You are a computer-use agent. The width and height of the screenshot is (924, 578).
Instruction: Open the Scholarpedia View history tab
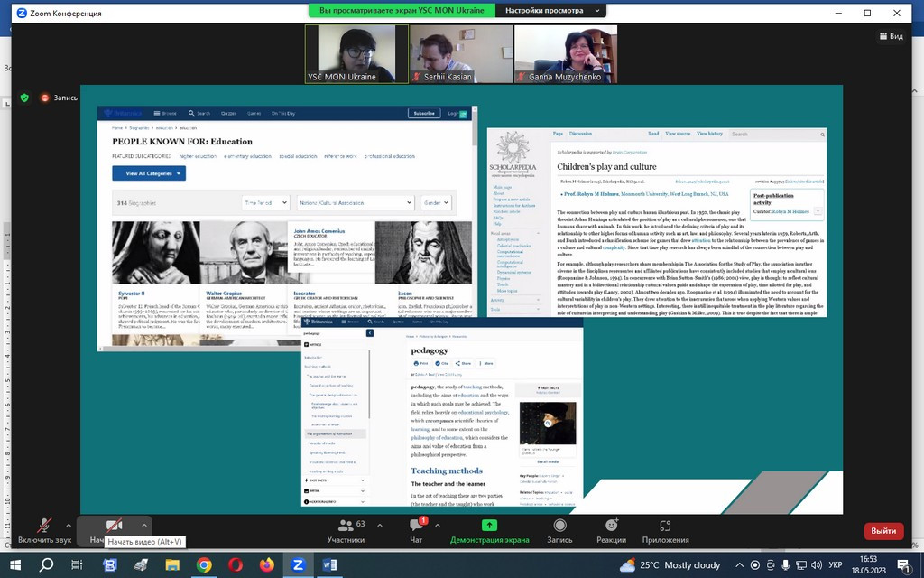tap(709, 134)
